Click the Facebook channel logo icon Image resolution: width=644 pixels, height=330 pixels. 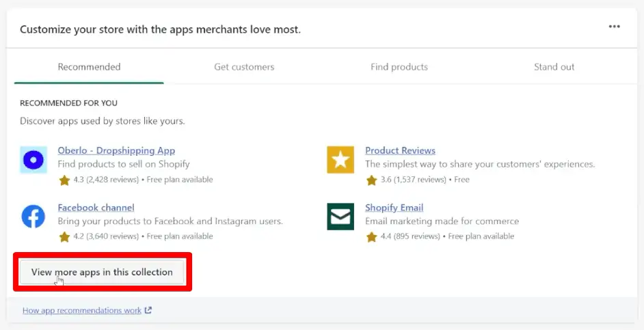(x=33, y=217)
